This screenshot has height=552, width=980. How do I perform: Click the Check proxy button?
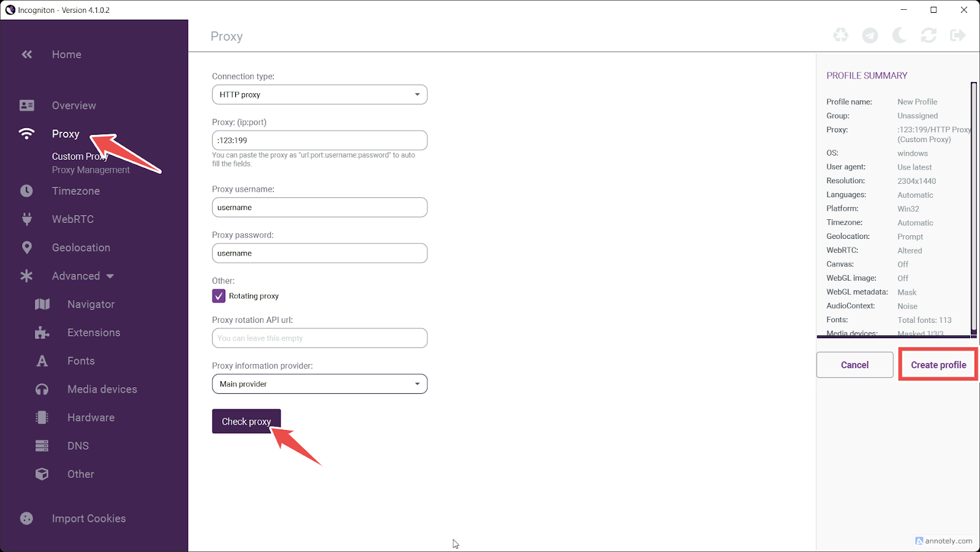click(x=246, y=422)
